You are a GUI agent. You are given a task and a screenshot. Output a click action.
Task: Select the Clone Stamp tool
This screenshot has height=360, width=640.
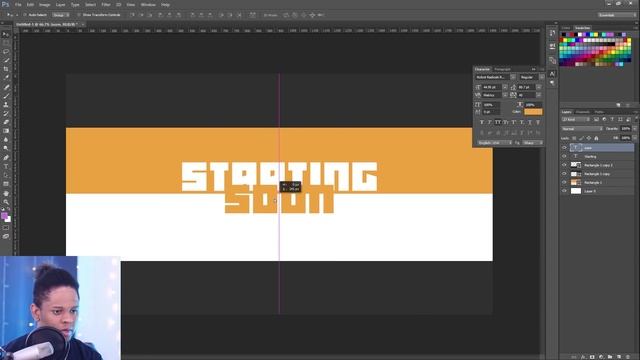click(x=6, y=104)
